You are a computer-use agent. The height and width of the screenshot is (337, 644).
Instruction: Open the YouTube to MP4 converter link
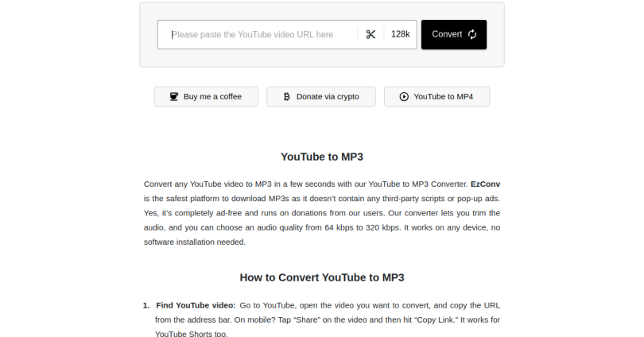coord(436,96)
